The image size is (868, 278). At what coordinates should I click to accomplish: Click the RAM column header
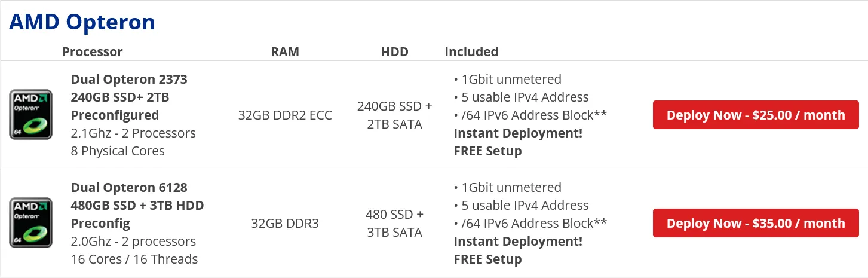(285, 51)
